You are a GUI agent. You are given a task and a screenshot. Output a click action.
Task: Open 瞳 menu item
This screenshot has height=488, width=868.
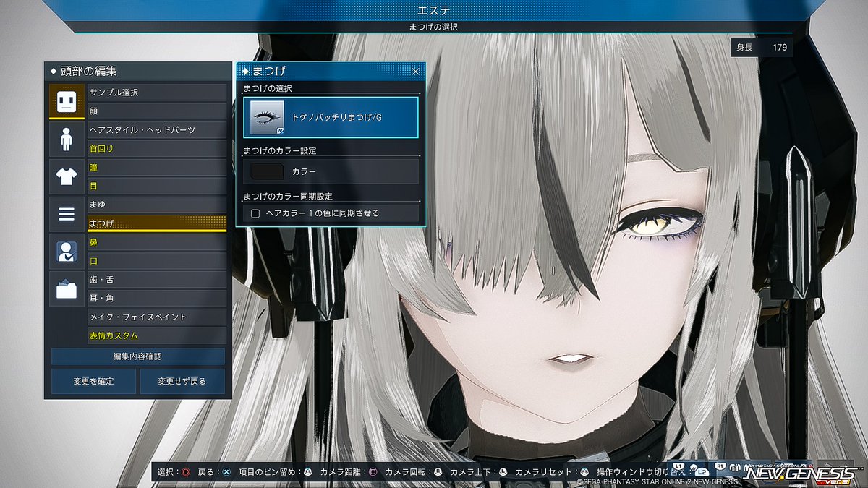(157, 168)
